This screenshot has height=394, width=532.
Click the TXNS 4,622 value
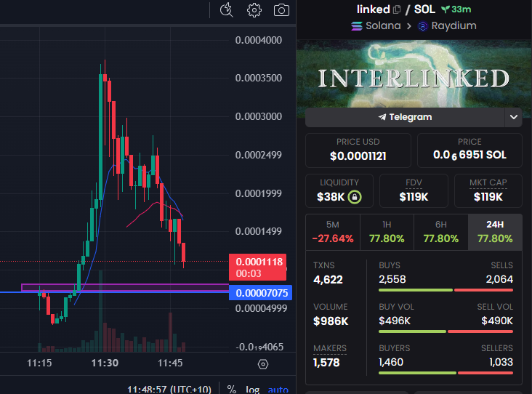[328, 280]
